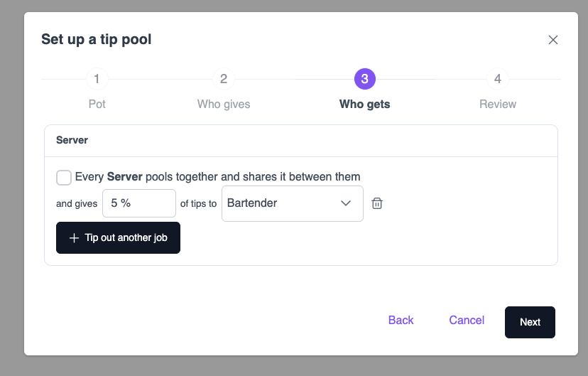
Task: Focus the 5 % tip percentage field
Action: point(139,203)
